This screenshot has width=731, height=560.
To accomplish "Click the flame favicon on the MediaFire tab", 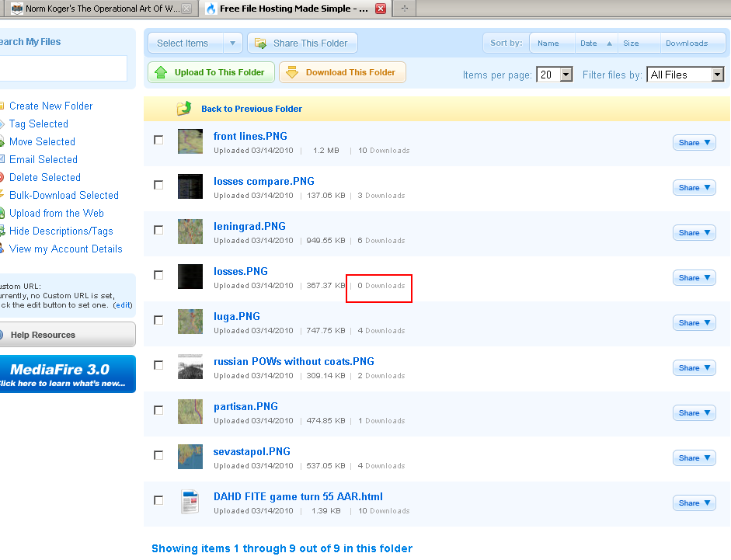I will point(211,9).
